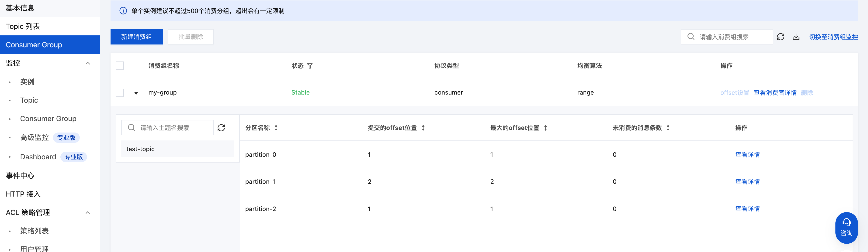Screen dimensions: 868x252
Task: Click the download export icon
Action: 796,37
